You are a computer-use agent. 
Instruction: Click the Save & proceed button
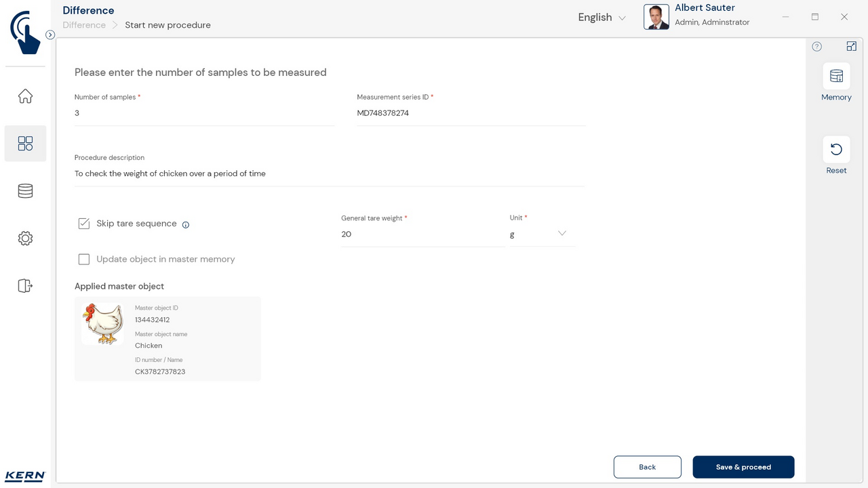coord(743,467)
